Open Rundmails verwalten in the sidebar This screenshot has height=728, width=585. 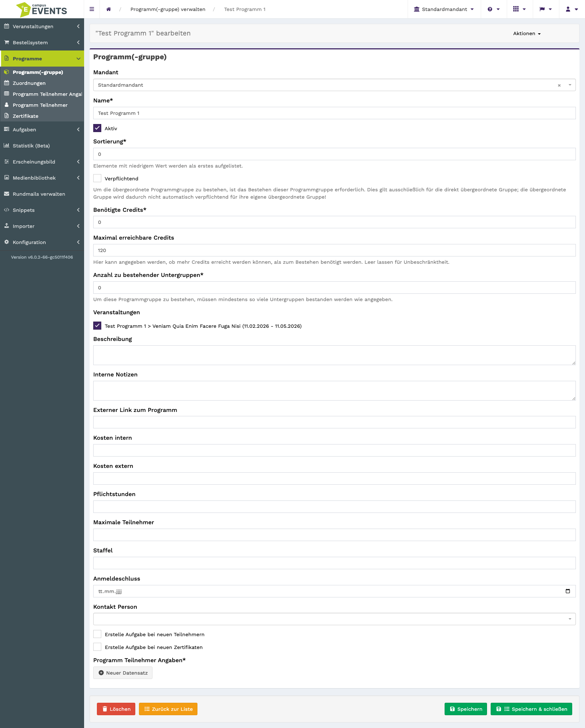point(42,194)
